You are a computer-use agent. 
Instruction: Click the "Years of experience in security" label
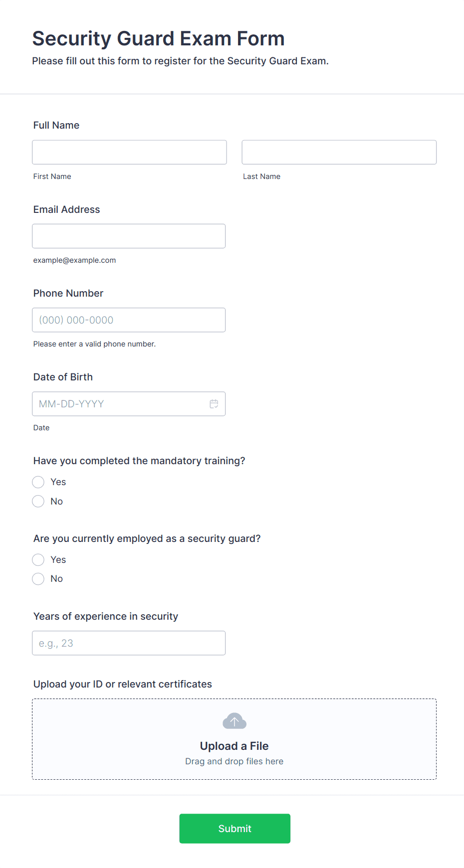[x=106, y=616]
